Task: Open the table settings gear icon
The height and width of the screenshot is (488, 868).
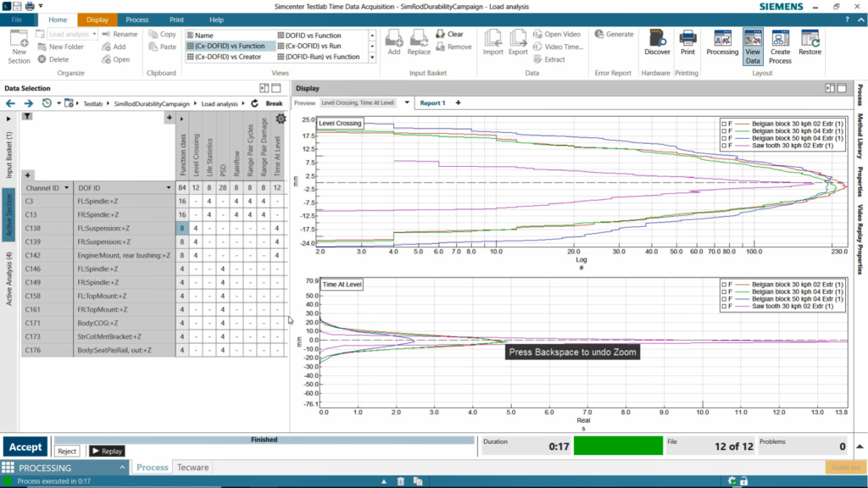Action: (x=281, y=119)
